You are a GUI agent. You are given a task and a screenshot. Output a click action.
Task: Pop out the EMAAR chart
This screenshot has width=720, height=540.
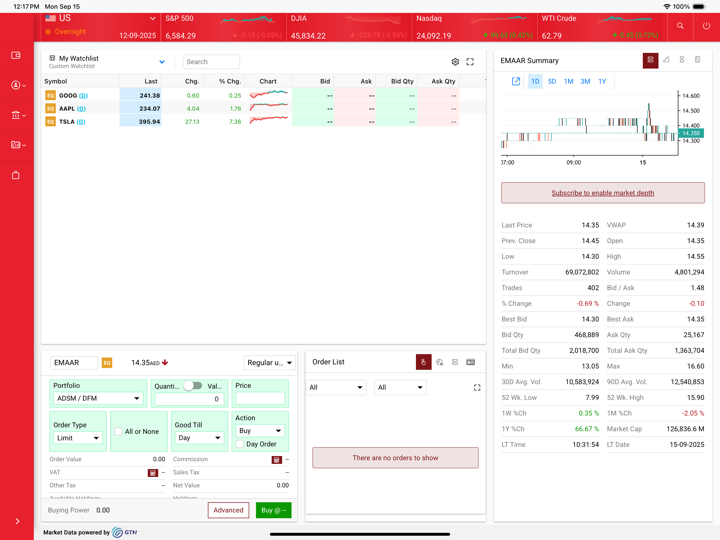click(x=516, y=81)
